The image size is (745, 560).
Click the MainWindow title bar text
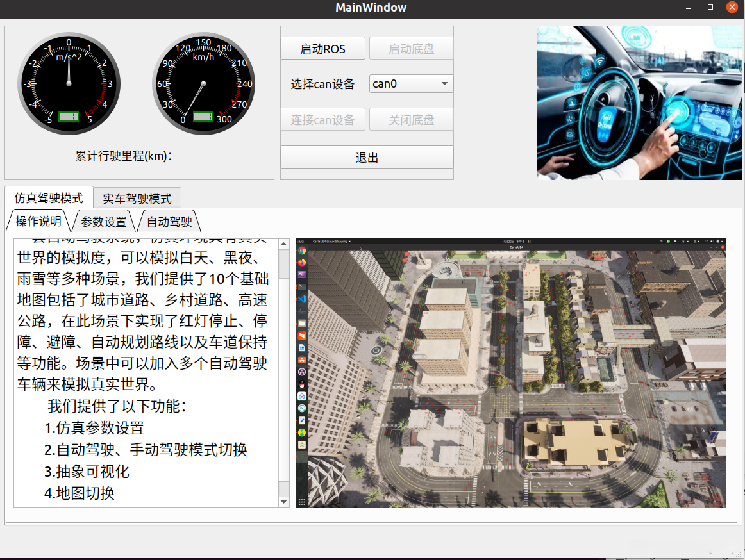(x=371, y=8)
